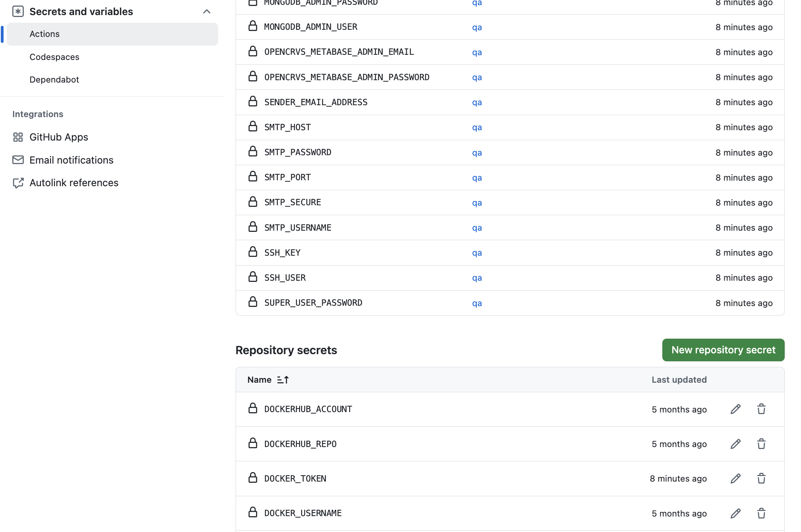
Task: Open the Actions secrets page
Action: pyautogui.click(x=44, y=34)
